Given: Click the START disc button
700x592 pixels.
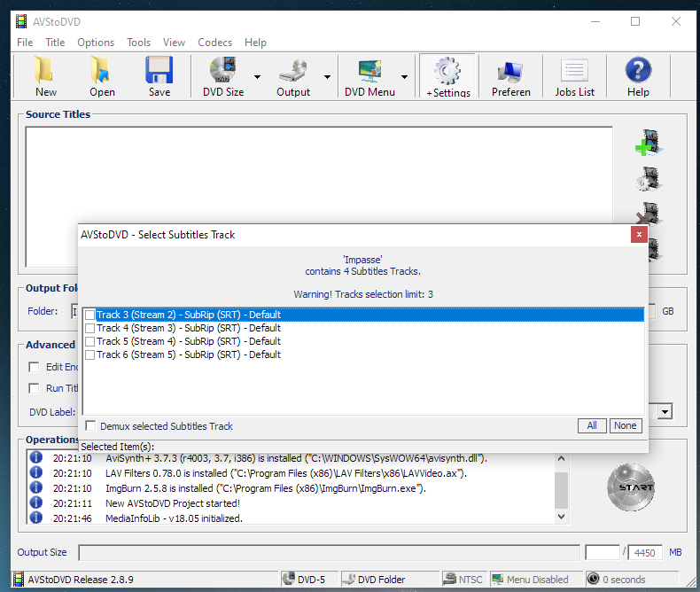Looking at the screenshot, I should coord(631,487).
